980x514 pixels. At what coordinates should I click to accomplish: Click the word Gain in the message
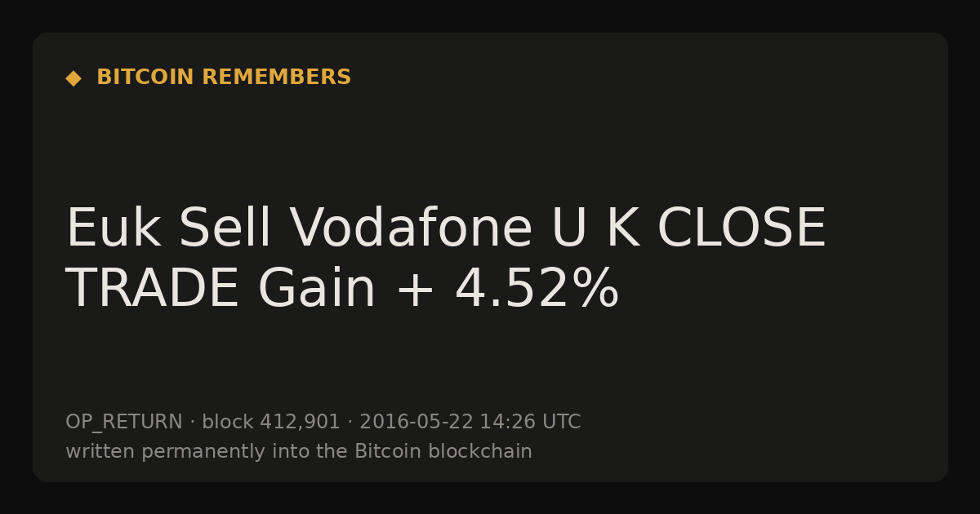click(317, 290)
